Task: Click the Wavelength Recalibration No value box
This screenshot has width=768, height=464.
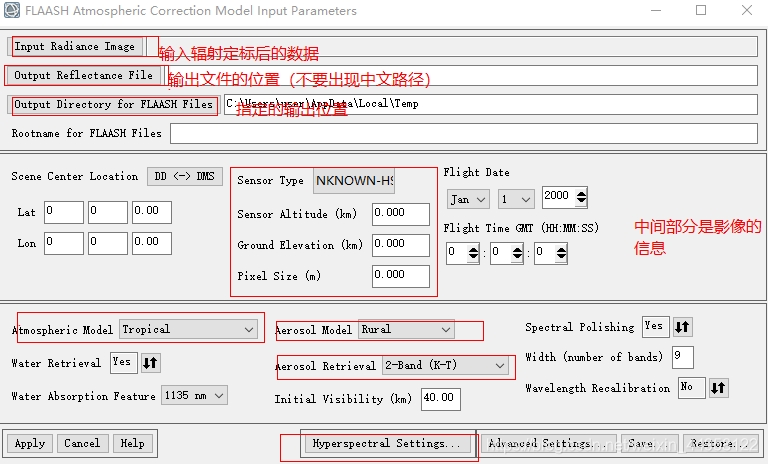Action: [692, 388]
